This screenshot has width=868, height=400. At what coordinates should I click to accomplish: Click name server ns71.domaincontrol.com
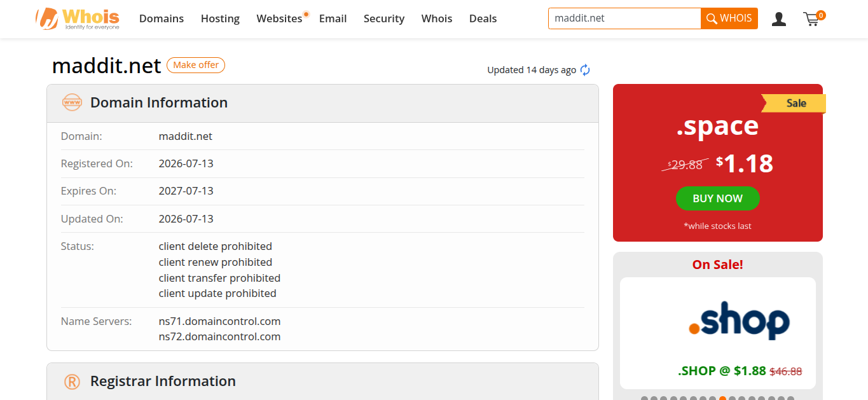click(219, 321)
